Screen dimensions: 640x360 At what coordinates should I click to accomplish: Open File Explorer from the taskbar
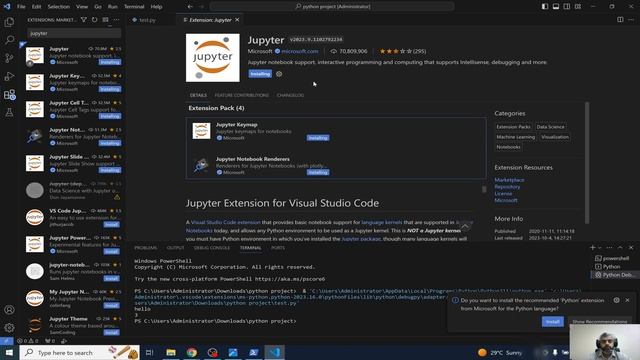[x=171, y=352]
